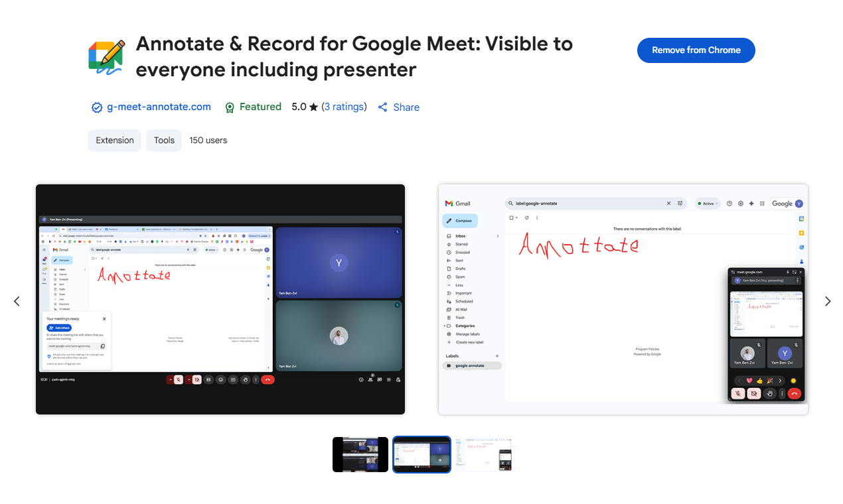Viewport: 843px width, 504px height.
Task: Click the 5.0 star rating
Action: (305, 107)
